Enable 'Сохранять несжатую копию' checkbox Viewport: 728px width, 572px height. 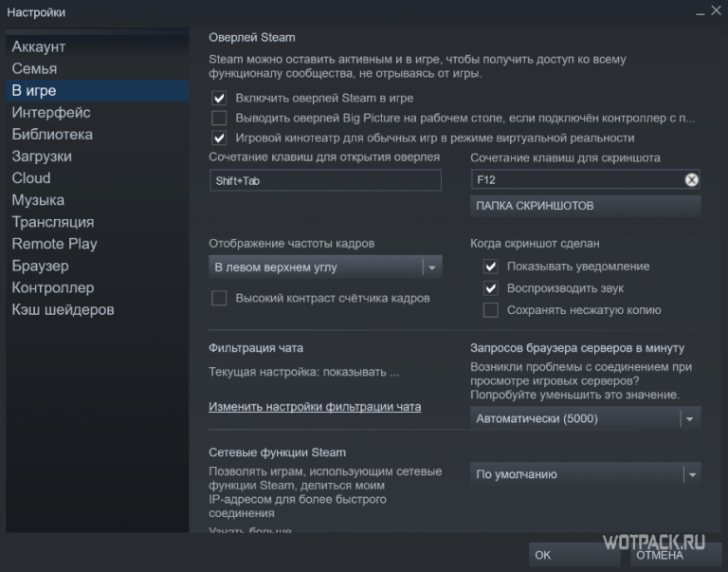coord(491,310)
